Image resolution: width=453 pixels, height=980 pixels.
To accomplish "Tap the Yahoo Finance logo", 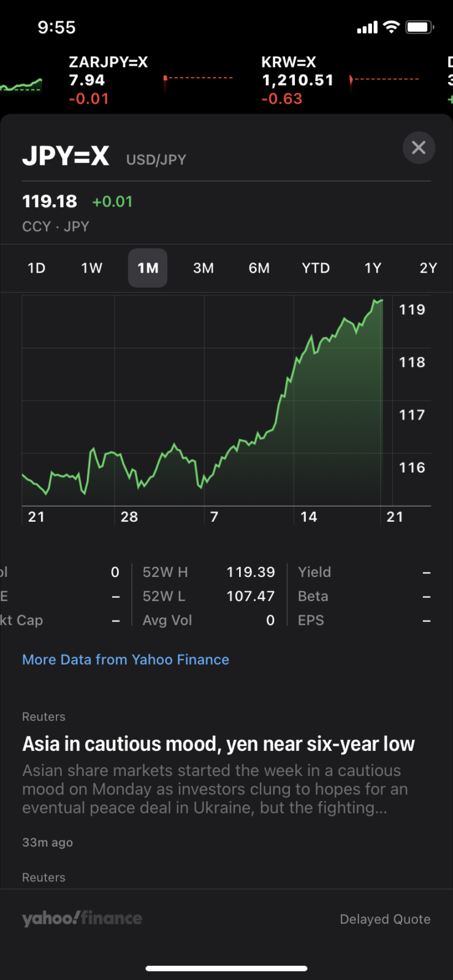I will pyautogui.click(x=82, y=918).
